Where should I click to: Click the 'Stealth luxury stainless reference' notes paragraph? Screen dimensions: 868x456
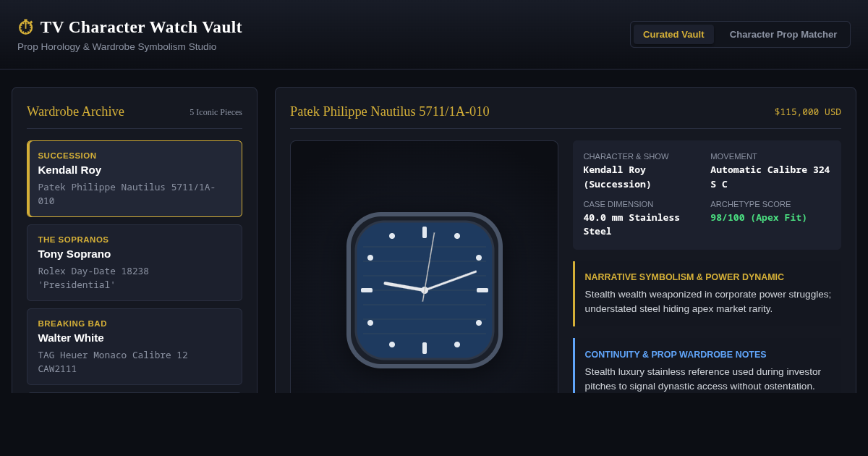pyautogui.click(x=703, y=379)
